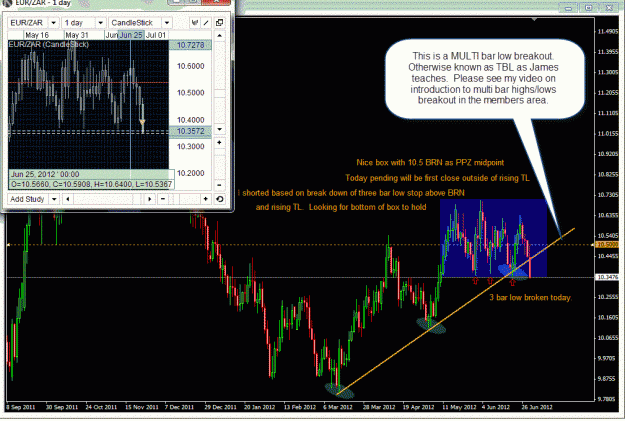The height and width of the screenshot is (421, 625).
Task: Click the price axis up arrow
Action: pyautogui.click(x=220, y=36)
